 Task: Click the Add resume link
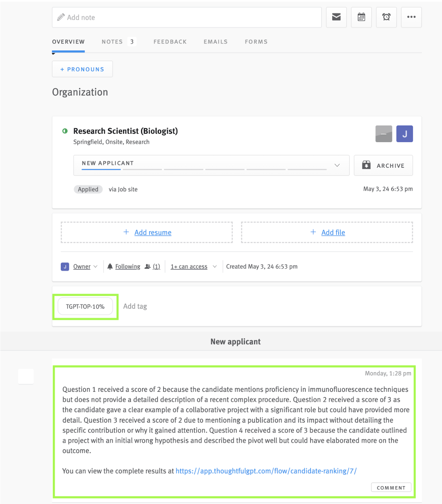153,232
